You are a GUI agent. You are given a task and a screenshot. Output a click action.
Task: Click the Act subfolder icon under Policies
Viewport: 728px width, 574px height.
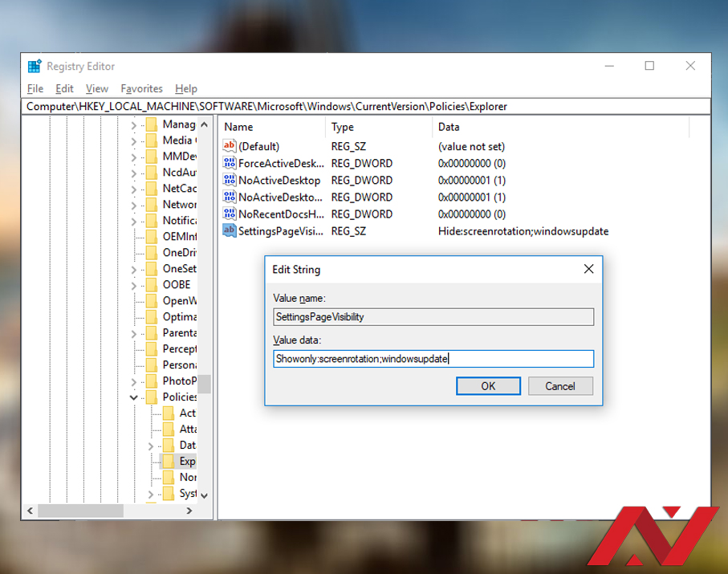169,413
